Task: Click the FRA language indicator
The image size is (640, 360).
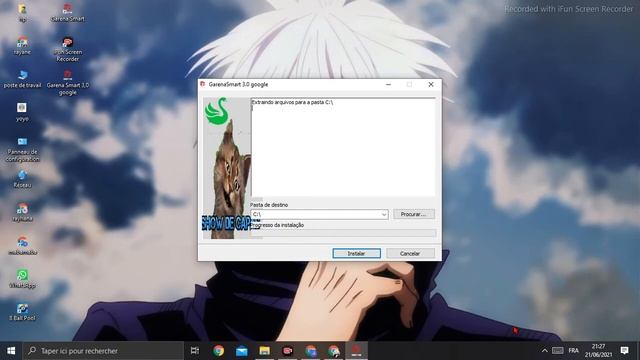Action: pyautogui.click(x=573, y=351)
